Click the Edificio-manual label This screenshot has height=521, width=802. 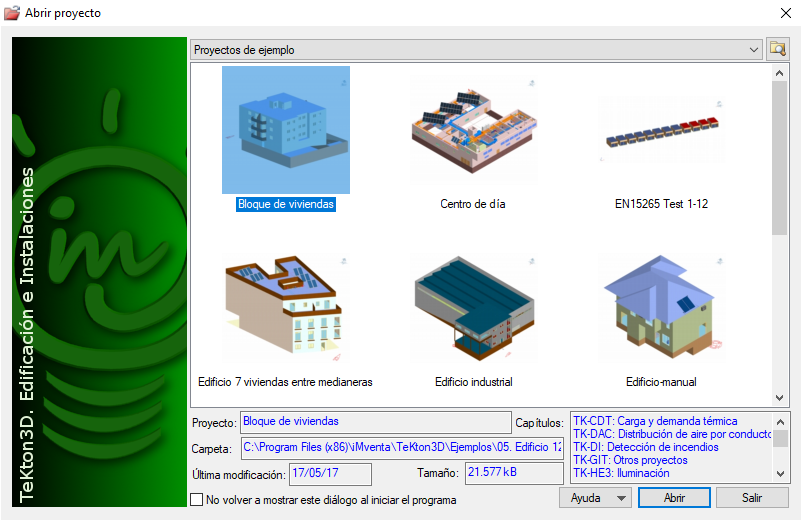click(661, 382)
